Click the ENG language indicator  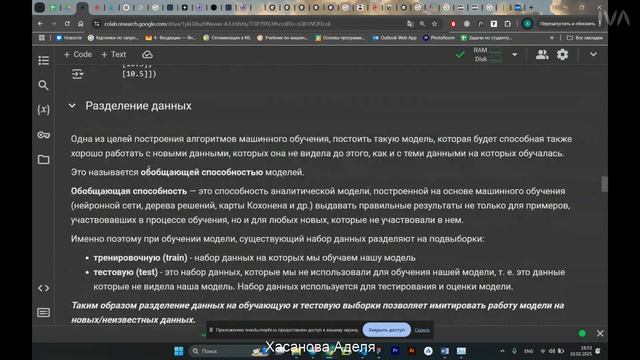(x=529, y=351)
